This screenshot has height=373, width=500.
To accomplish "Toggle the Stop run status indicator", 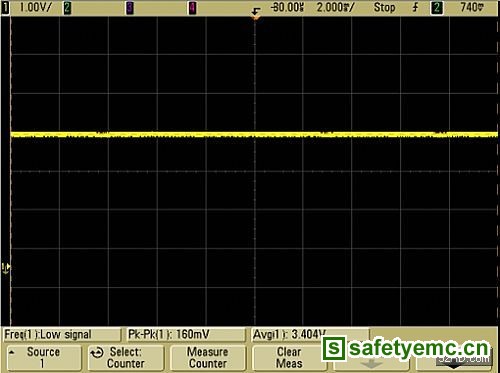I will point(384,7).
